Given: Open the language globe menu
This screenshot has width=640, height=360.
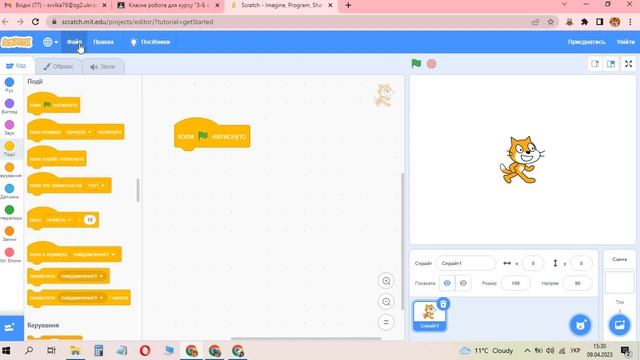Looking at the screenshot, I should (50, 42).
